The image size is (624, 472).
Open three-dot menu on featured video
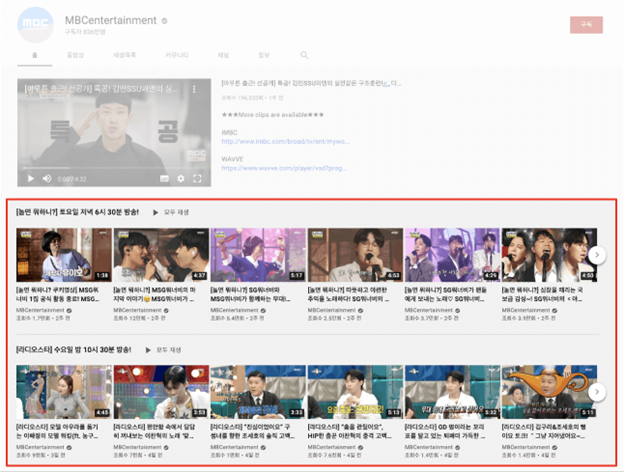coord(194,89)
